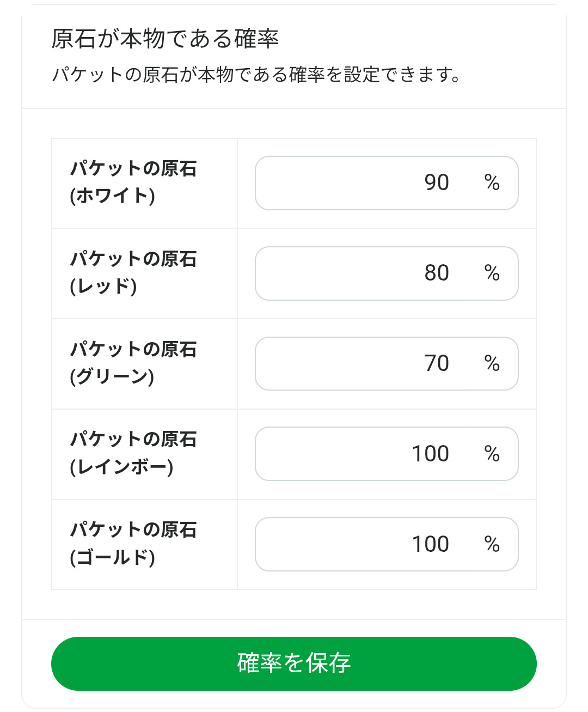588x712 pixels.
Task: Click the heading 原石が本物である確率
Action: [165, 39]
